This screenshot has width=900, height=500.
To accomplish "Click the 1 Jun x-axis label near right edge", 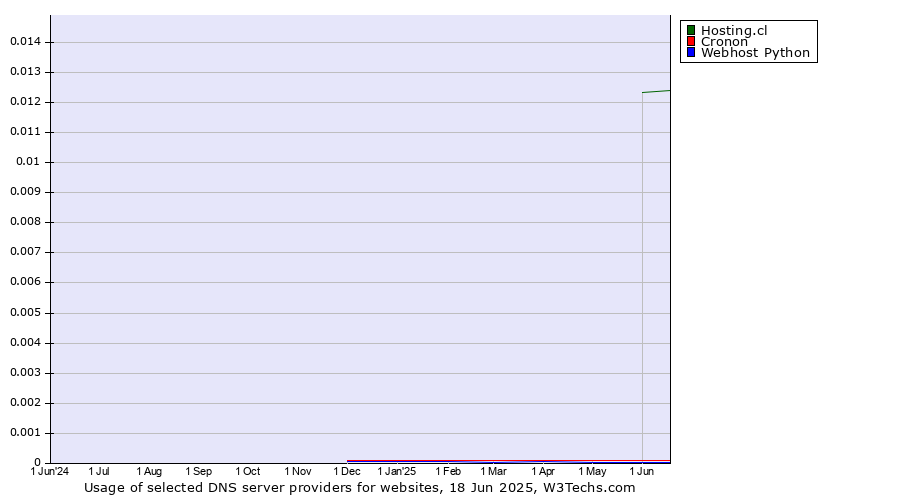I will [642, 471].
